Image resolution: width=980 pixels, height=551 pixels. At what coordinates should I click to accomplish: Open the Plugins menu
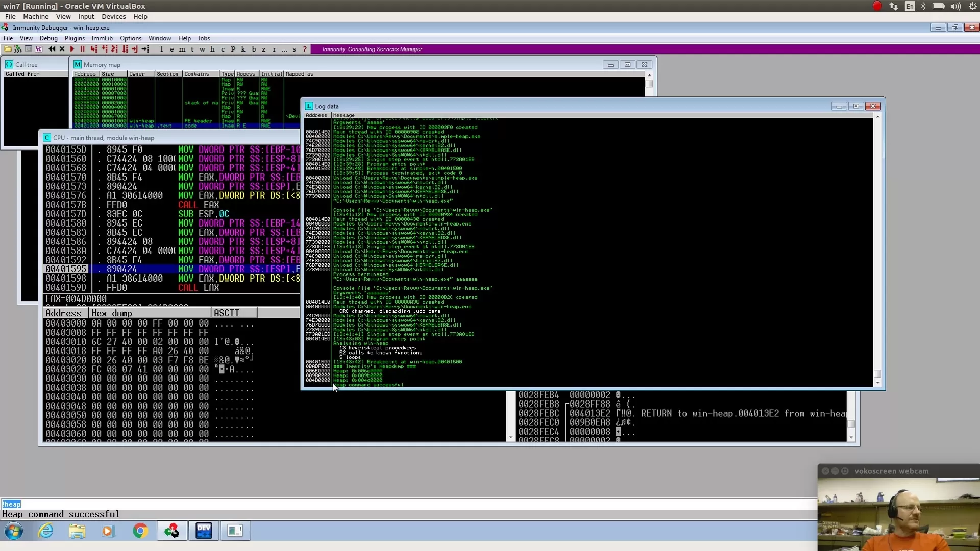pos(75,38)
